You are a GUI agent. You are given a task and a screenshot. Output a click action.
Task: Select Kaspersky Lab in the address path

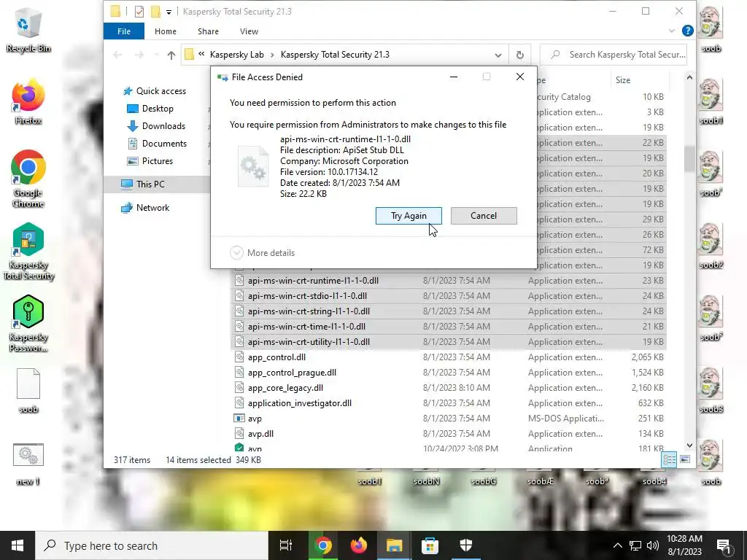click(237, 55)
